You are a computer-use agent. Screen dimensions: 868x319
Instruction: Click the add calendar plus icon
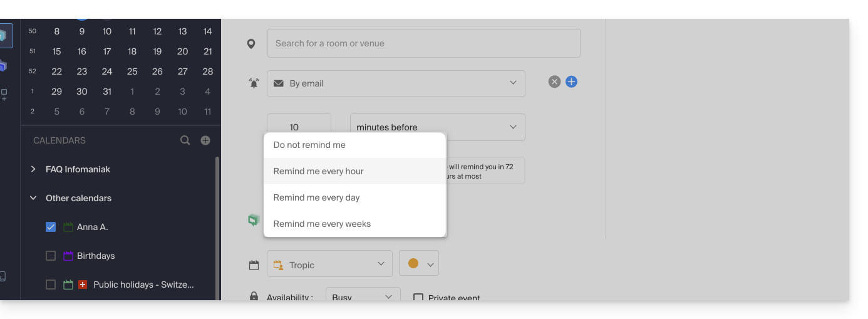[205, 140]
